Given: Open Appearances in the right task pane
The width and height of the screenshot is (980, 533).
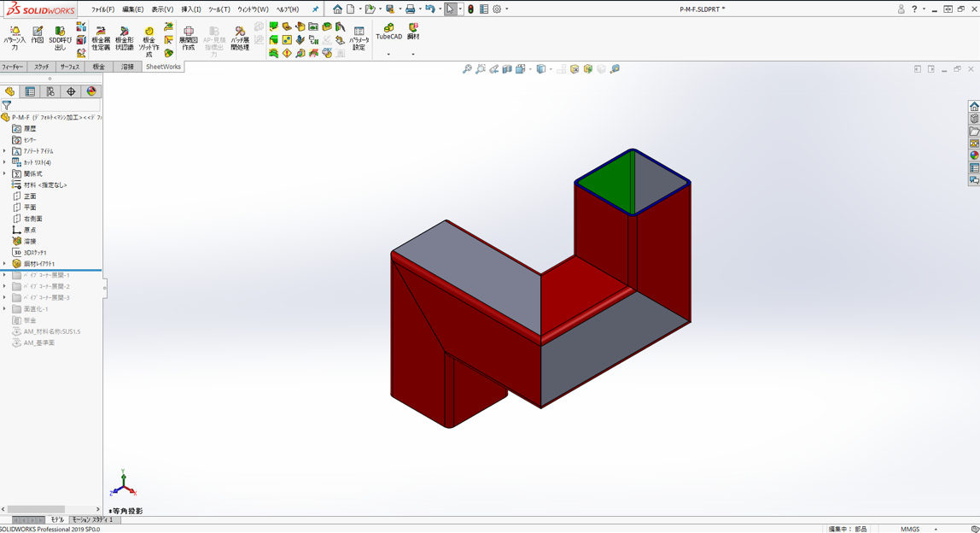Looking at the screenshot, I should [974, 155].
